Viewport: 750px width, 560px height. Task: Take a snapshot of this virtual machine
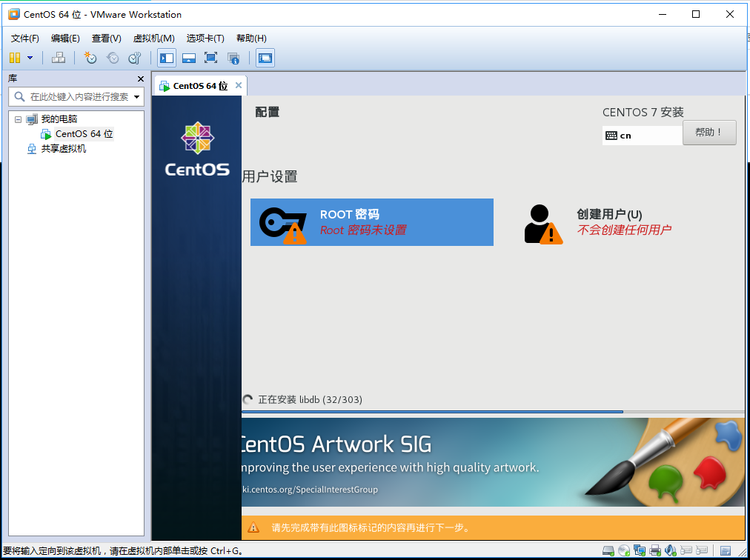(x=90, y=58)
